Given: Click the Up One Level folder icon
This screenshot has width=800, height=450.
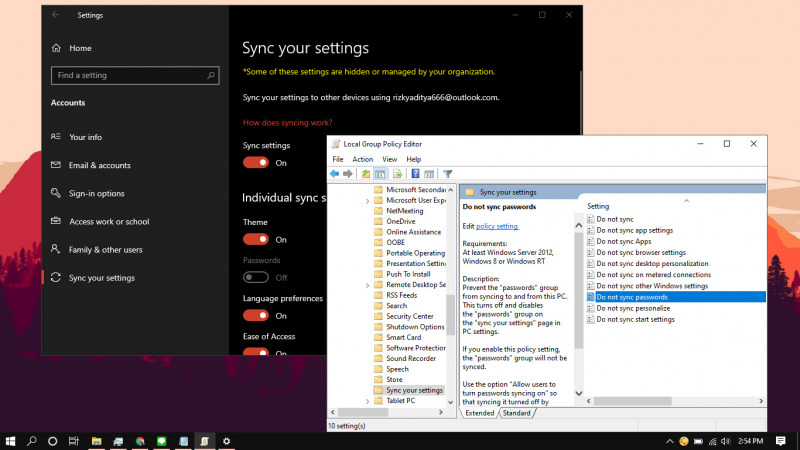Looking at the screenshot, I should pyautogui.click(x=366, y=174).
